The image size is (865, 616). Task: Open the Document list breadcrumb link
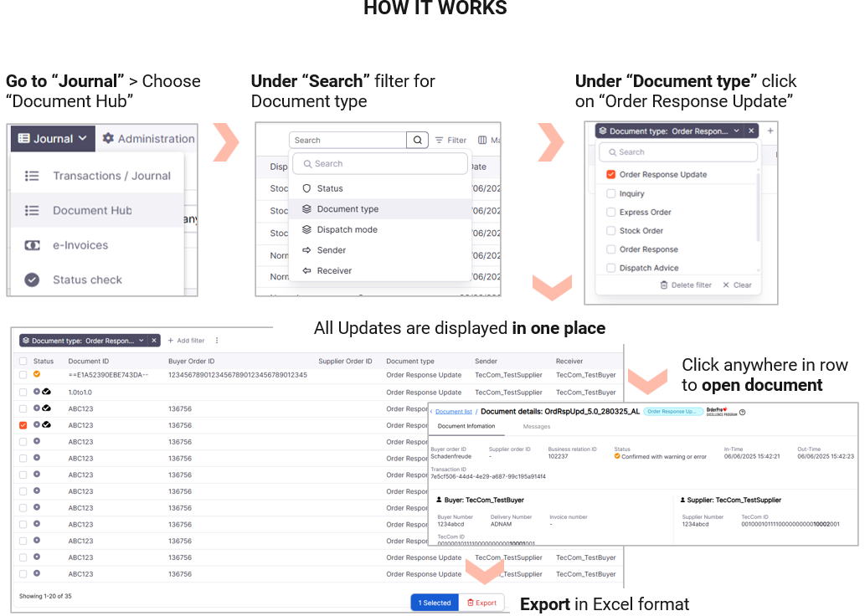click(x=454, y=412)
